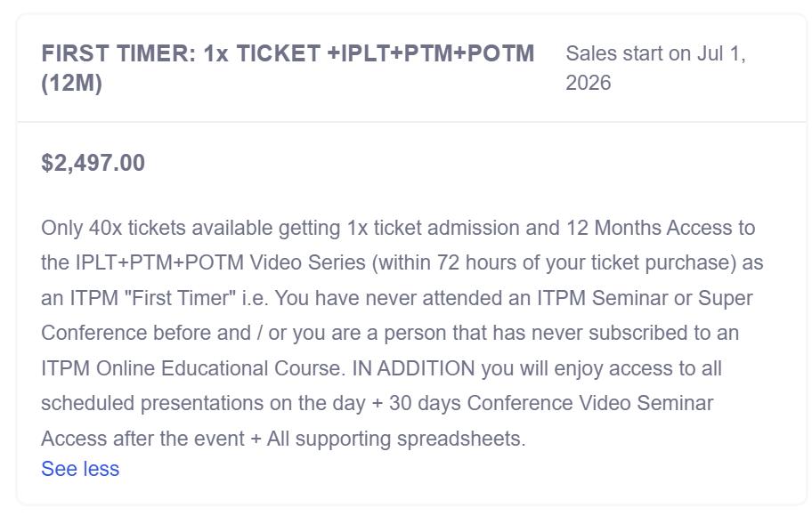The width and height of the screenshot is (812, 524).
Task: Click the "Sales start on Jul 1, 2026" text
Action: [655, 68]
